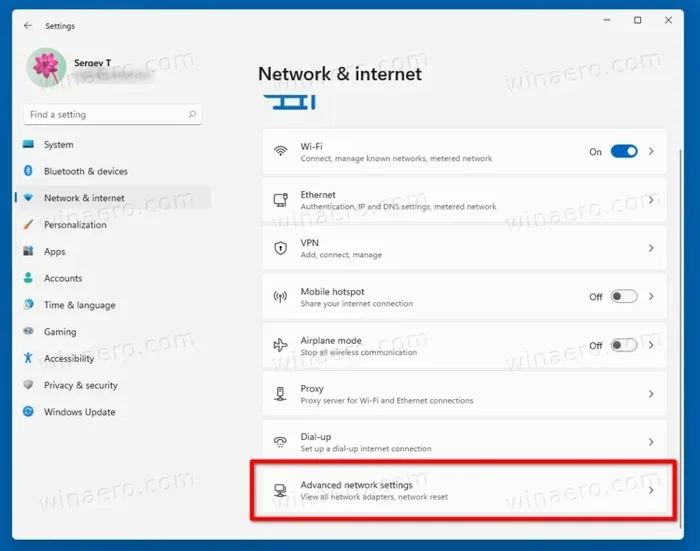
Task: Click the Find a setting search box
Action: [x=112, y=114]
